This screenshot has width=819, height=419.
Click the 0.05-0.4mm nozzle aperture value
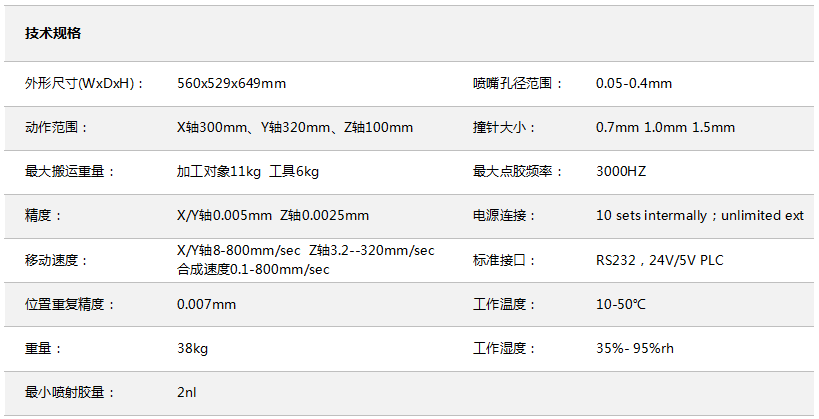point(634,84)
